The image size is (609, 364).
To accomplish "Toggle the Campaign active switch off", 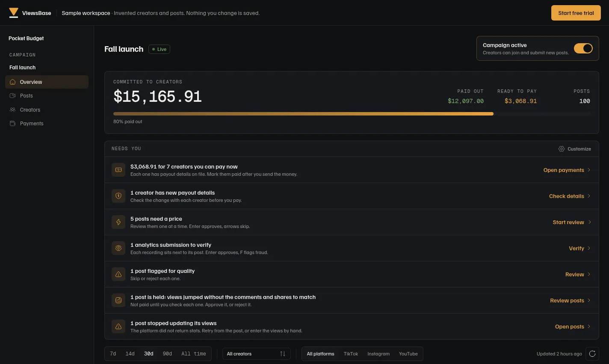I will [x=583, y=48].
